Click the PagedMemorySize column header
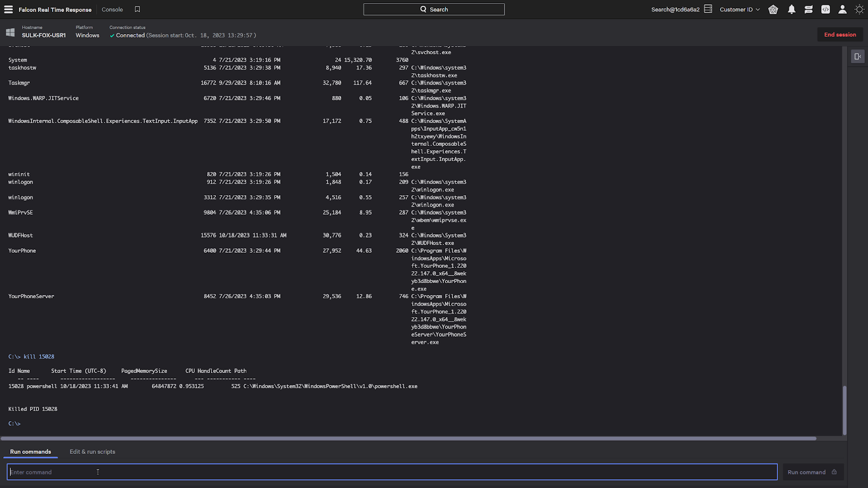The height and width of the screenshot is (488, 868). tap(144, 371)
